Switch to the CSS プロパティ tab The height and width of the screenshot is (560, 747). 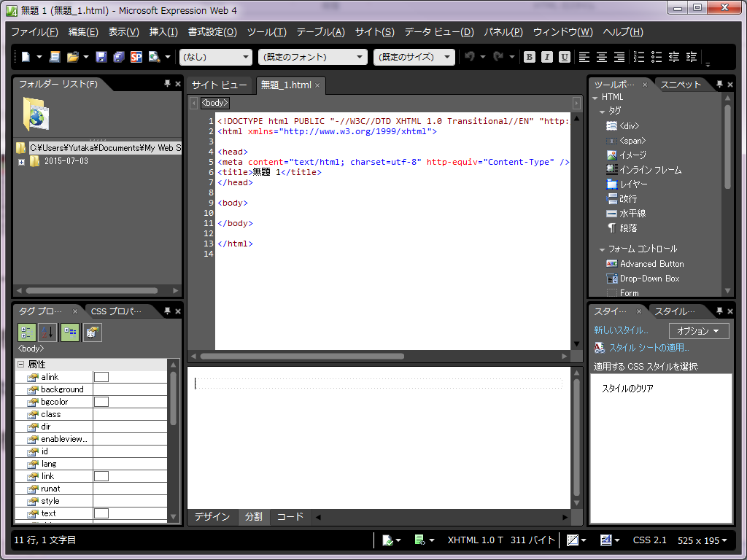click(116, 311)
